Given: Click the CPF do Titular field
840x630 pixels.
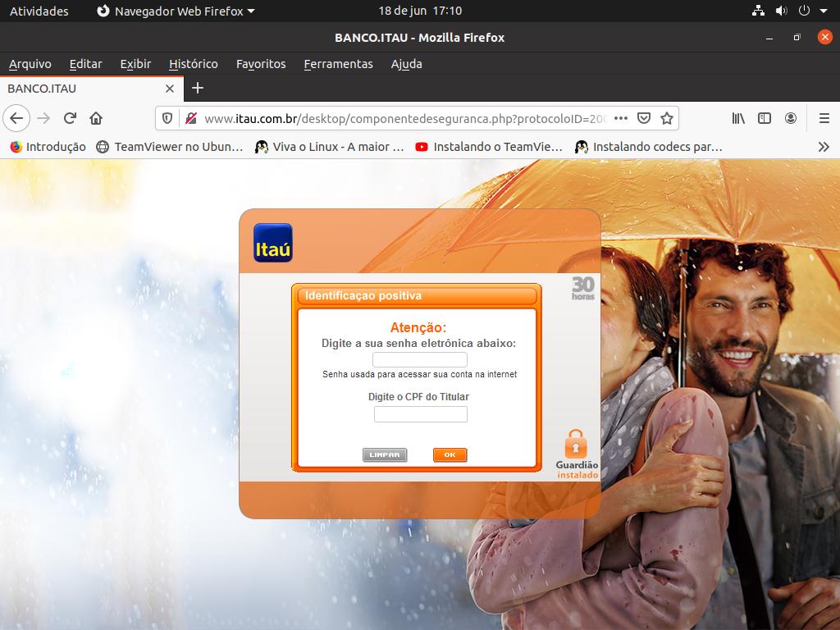Looking at the screenshot, I should 421,414.
